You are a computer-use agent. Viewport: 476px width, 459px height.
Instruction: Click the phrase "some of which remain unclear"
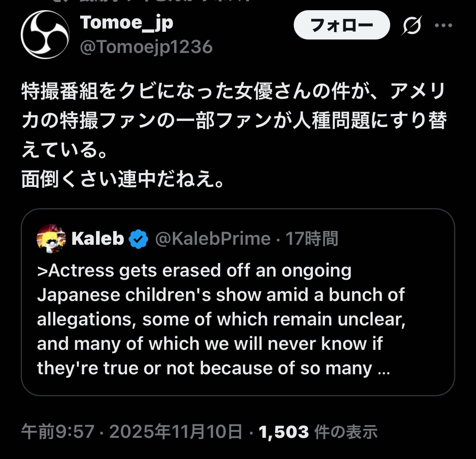(x=274, y=319)
